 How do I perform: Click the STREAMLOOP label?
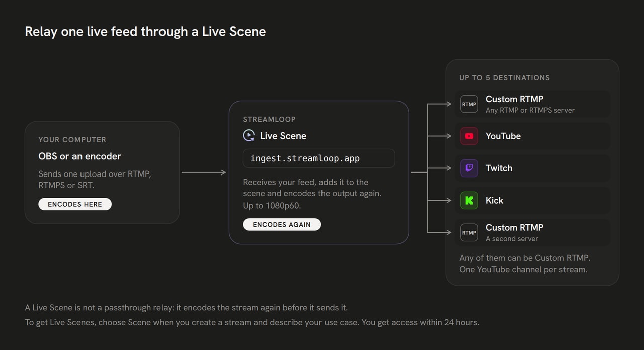[269, 120]
